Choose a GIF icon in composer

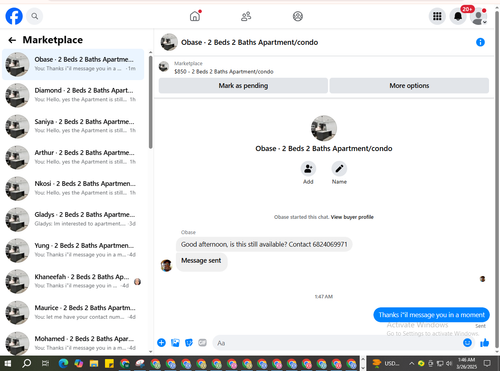pos(202,343)
